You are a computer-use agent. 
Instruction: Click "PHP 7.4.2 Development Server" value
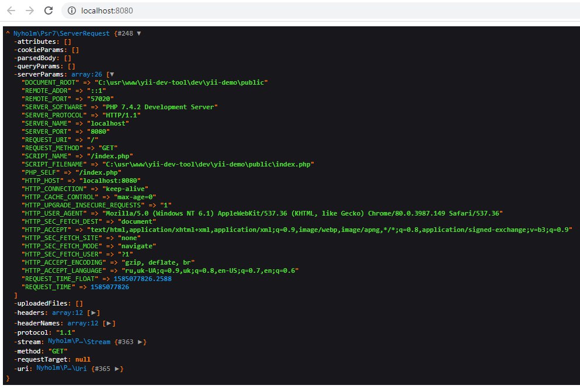[160, 107]
